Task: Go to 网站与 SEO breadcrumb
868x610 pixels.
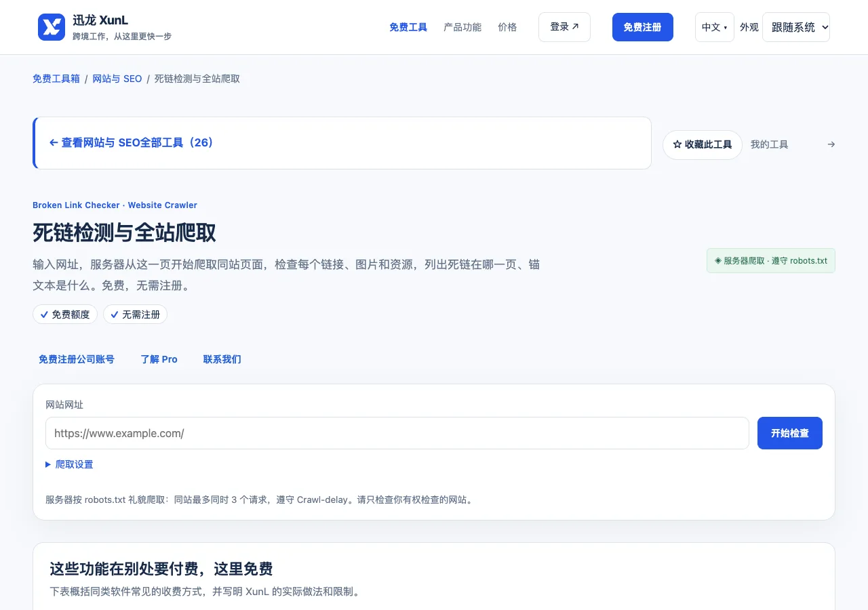Action: coord(117,79)
